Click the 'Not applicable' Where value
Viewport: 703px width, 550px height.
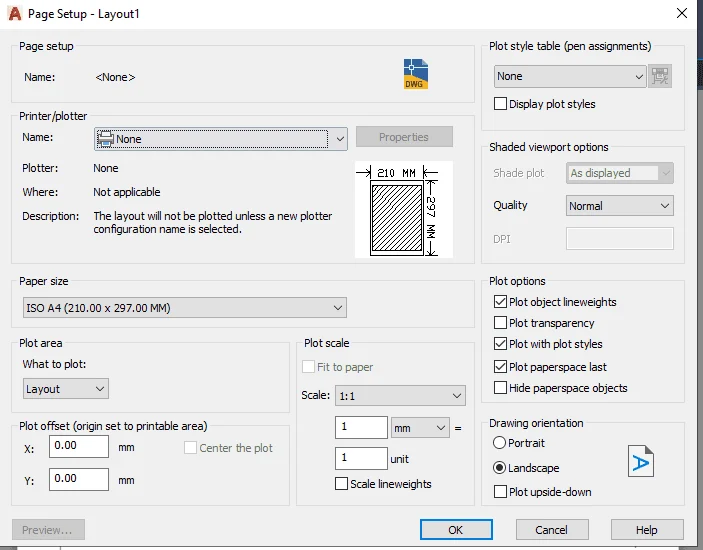point(127,192)
